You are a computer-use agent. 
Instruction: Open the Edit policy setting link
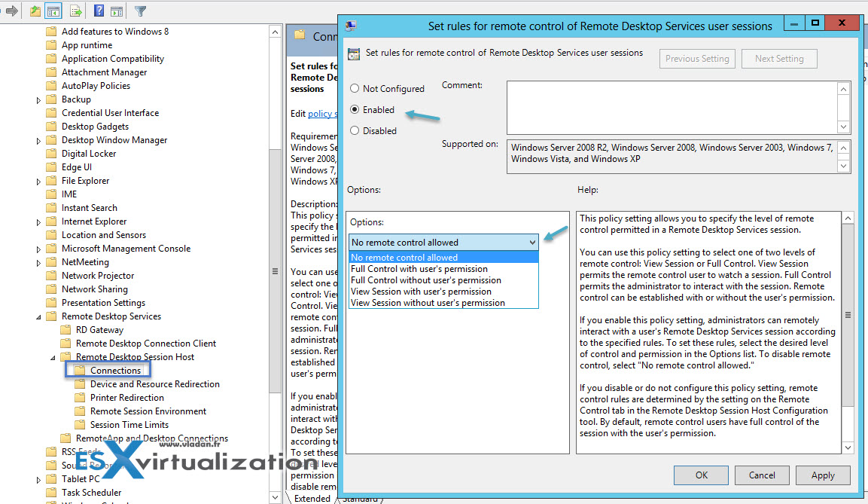[322, 114]
